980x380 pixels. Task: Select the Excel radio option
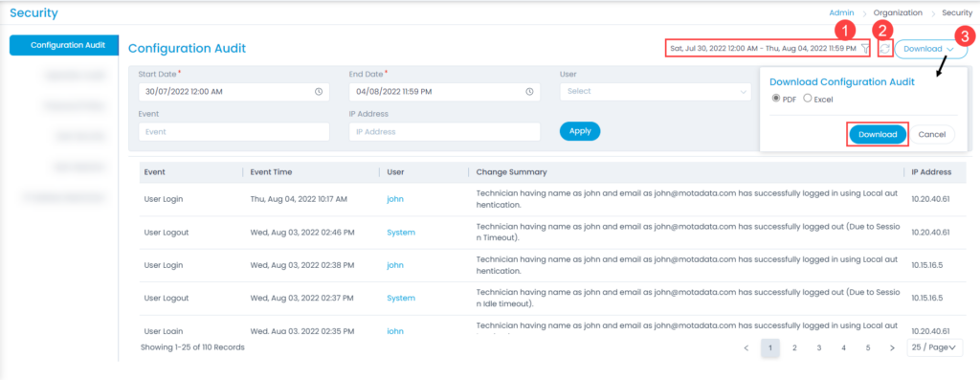click(808, 99)
